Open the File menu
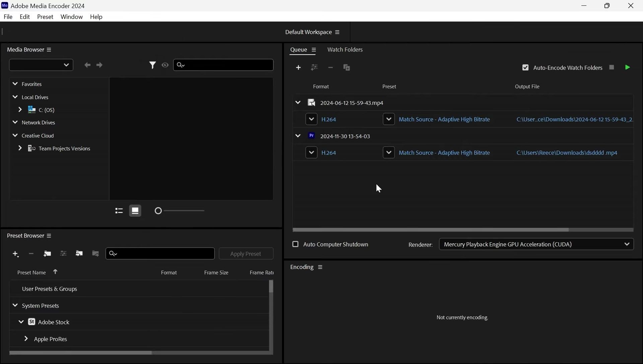Viewport: 643px width, 364px height. (x=8, y=17)
